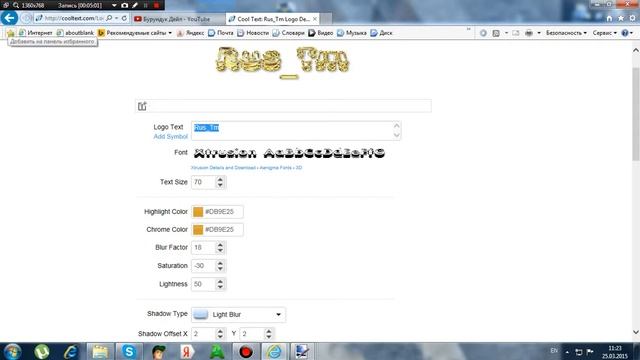Click the browser forward arrow button
Screen dimensions: 640x360
[26, 18]
